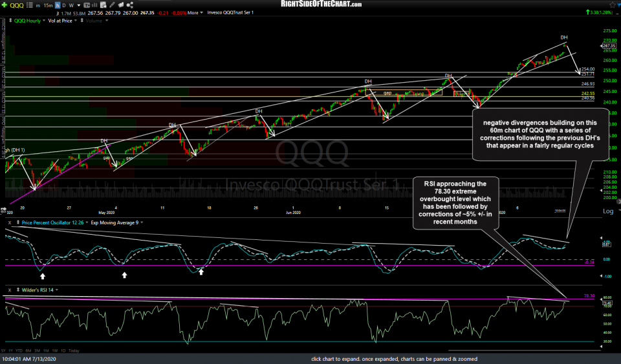621x364 pixels.
Task: Click the folder layouts icon in toolbar
Action: tap(121, 5)
